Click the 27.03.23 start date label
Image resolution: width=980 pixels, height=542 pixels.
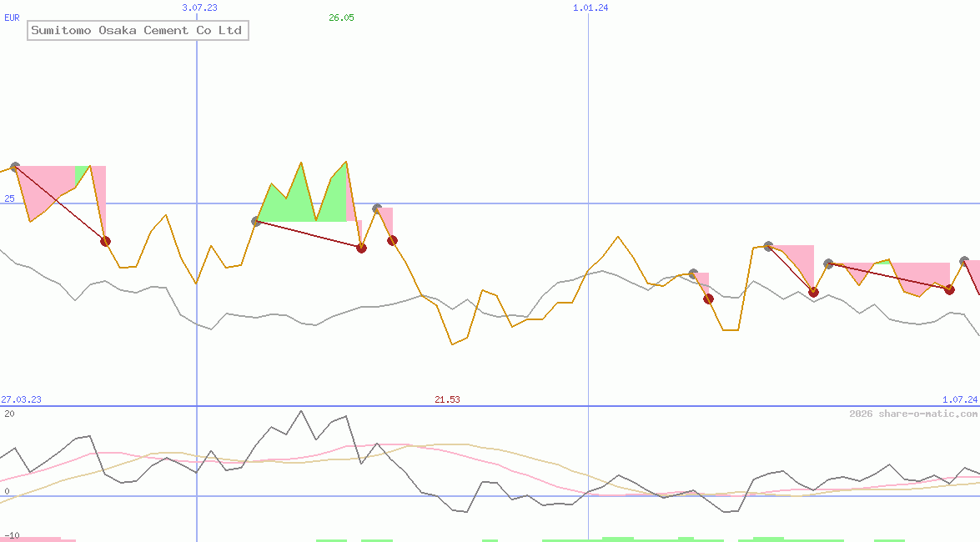21,399
